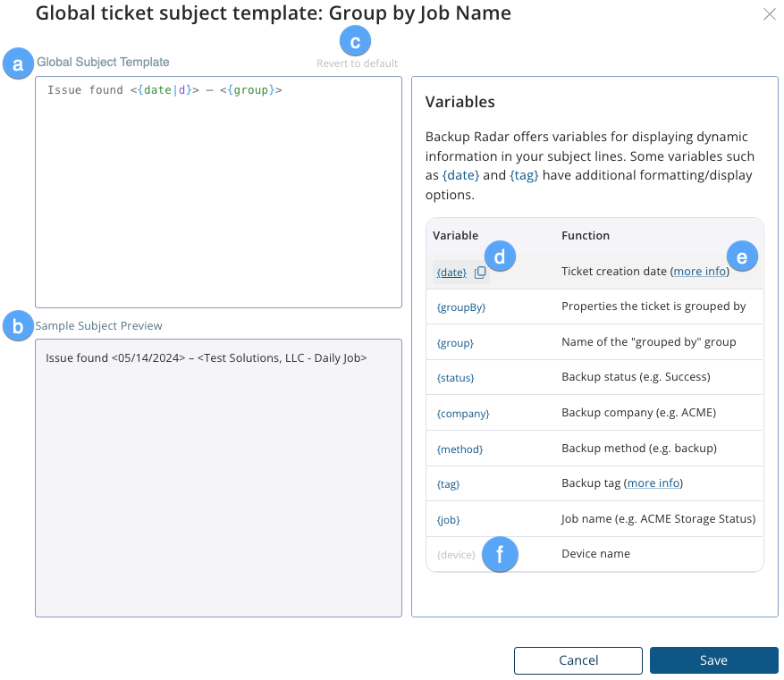Click the Revert to default link
Image resolution: width=784 pixels, height=680 pixels.
click(x=357, y=63)
